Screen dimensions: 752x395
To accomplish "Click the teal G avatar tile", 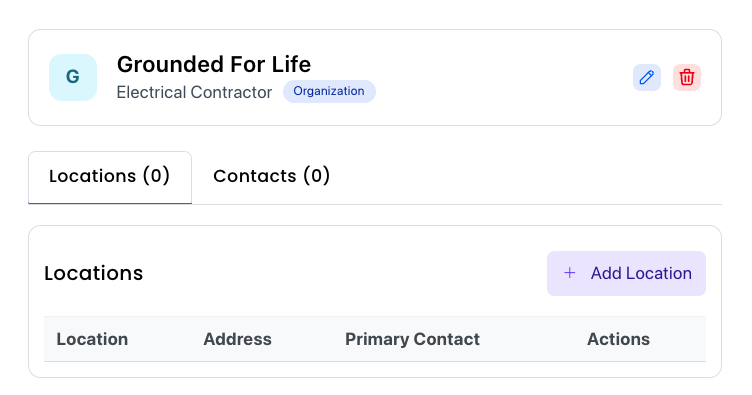I will [x=73, y=77].
